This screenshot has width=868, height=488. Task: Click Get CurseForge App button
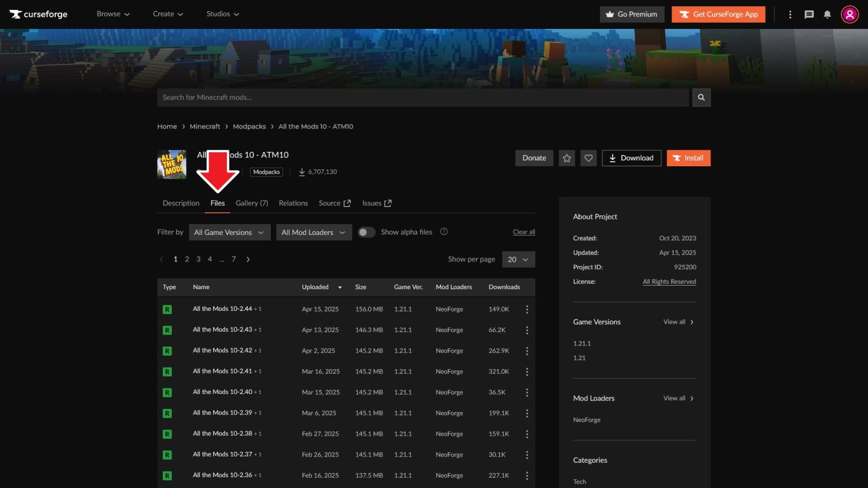719,14
